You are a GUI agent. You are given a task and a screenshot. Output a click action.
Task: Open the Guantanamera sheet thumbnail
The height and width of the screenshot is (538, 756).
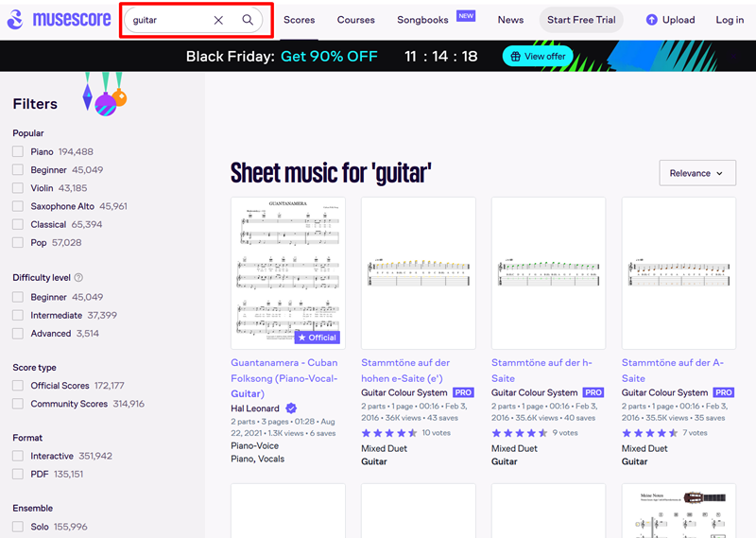click(x=288, y=272)
